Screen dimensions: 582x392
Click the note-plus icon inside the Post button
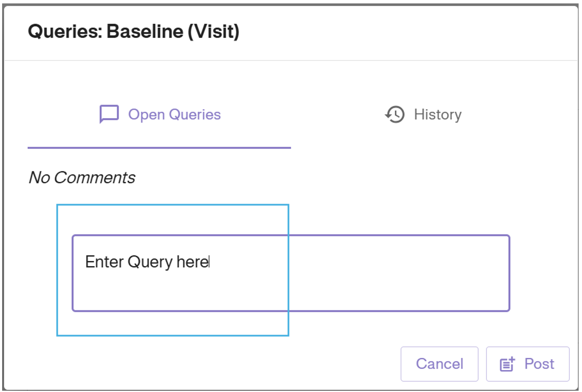[507, 364]
